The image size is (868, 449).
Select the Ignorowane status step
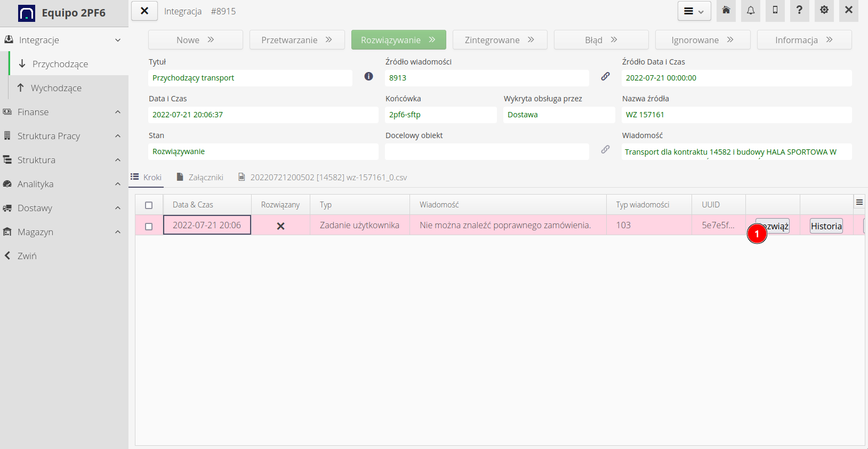coord(703,40)
